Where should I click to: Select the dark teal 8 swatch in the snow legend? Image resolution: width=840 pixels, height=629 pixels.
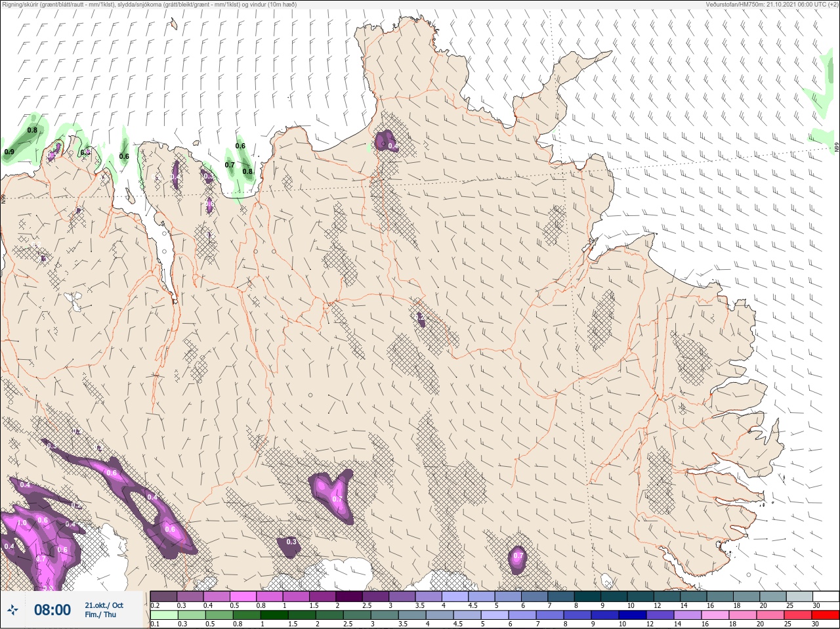[x=587, y=596]
